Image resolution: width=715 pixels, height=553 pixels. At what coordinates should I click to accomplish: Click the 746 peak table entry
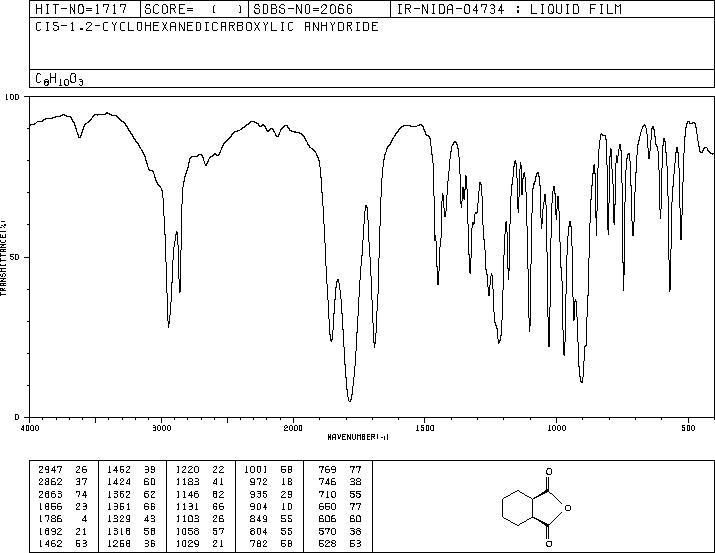[x=340, y=482]
